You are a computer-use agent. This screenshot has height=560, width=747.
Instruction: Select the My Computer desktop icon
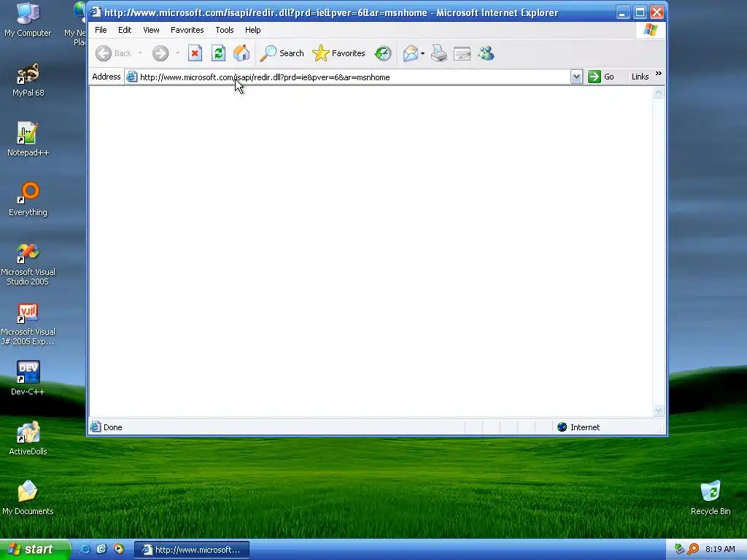[28, 20]
